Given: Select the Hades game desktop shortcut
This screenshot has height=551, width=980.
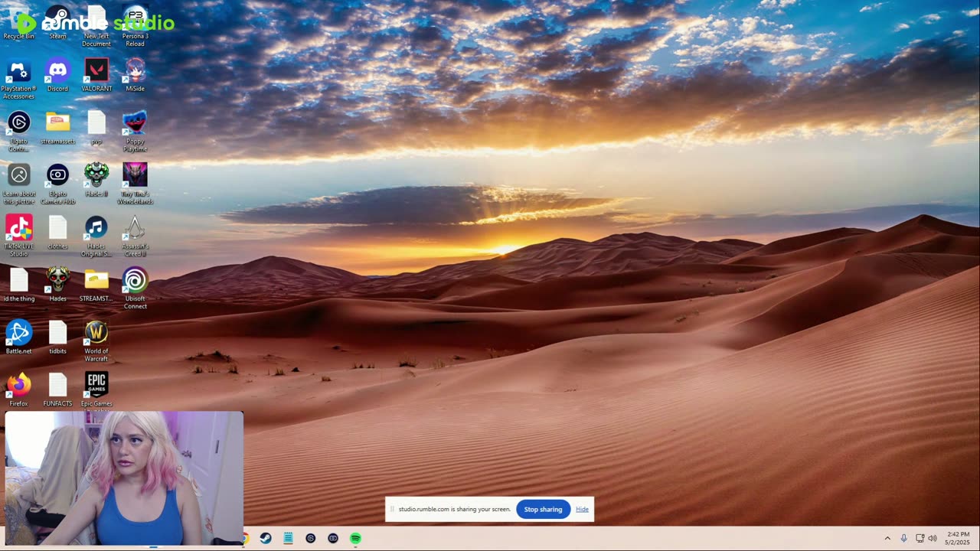Looking at the screenshot, I should (57, 285).
